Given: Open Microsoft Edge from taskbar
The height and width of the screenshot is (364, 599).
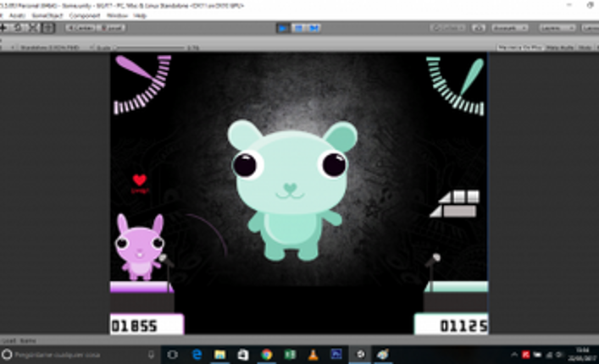Looking at the screenshot, I should (197, 355).
